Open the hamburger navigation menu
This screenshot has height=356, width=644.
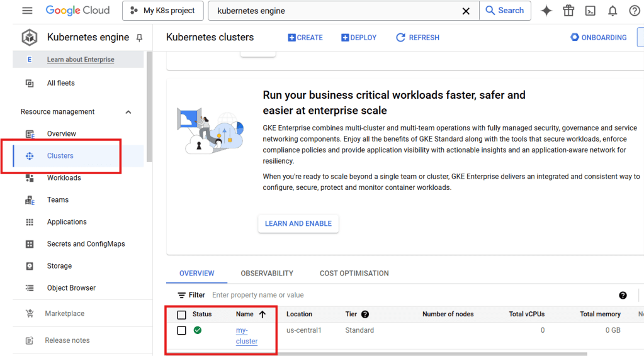(27, 11)
